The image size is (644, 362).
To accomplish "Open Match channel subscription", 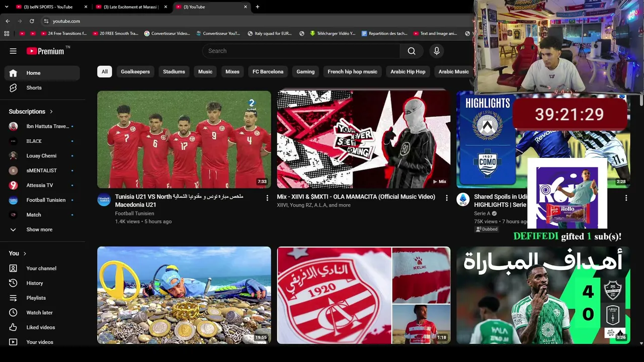I will click(42, 215).
